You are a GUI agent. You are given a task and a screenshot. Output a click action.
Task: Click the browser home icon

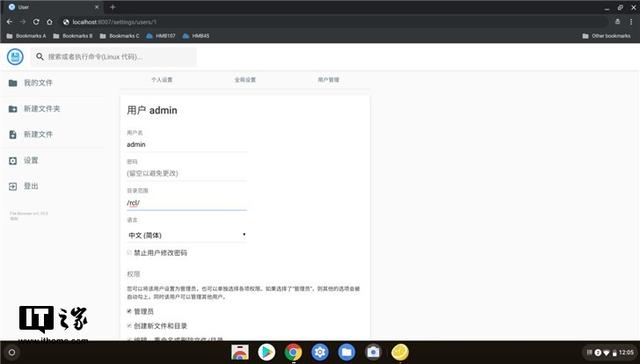pos(49,22)
